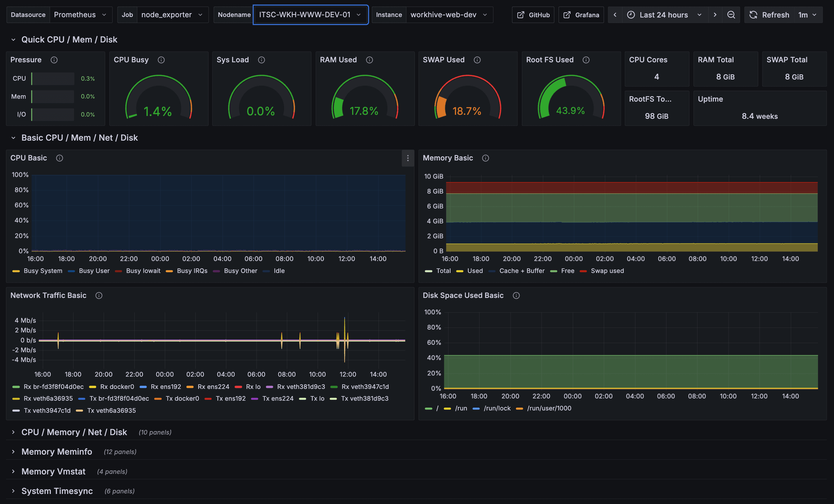Toggle Rx ens192 series in network legend
The image size is (834, 504).
165,386
